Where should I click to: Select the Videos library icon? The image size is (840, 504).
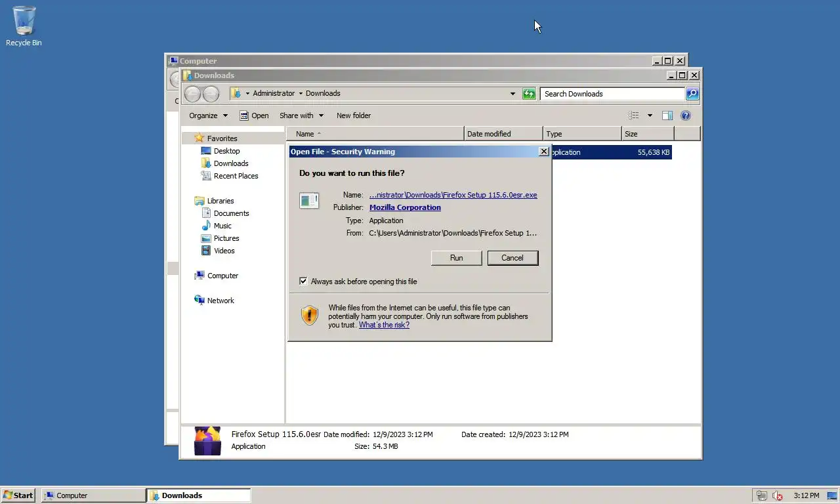(206, 251)
